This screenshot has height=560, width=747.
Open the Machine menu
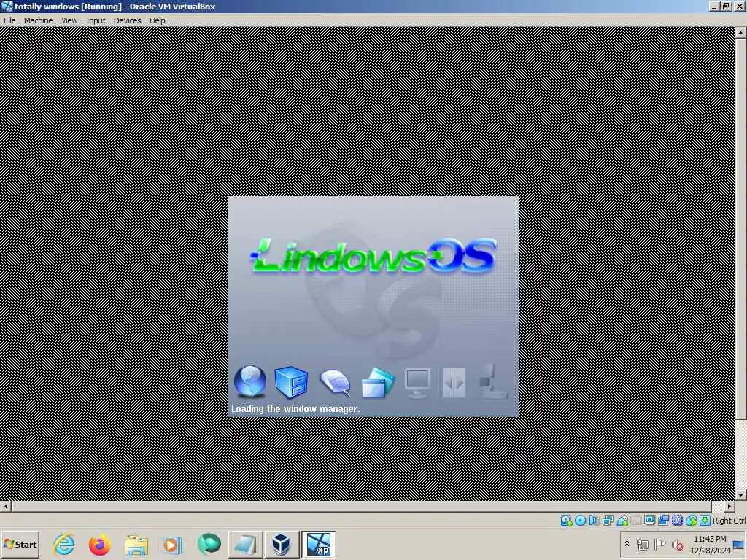[38, 20]
